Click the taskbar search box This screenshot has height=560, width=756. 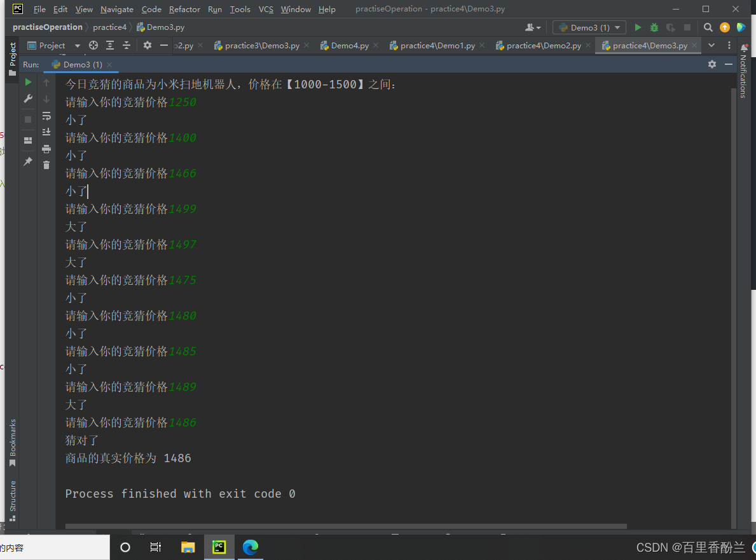55,548
